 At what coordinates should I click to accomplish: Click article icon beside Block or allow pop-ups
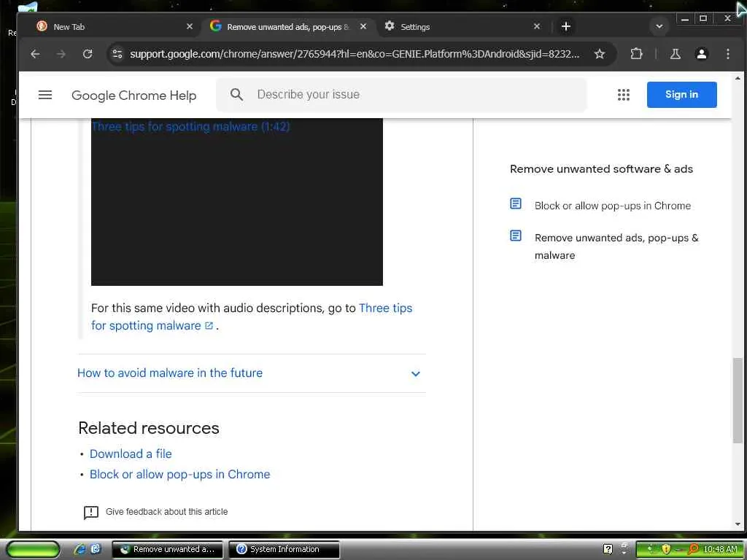(516, 204)
